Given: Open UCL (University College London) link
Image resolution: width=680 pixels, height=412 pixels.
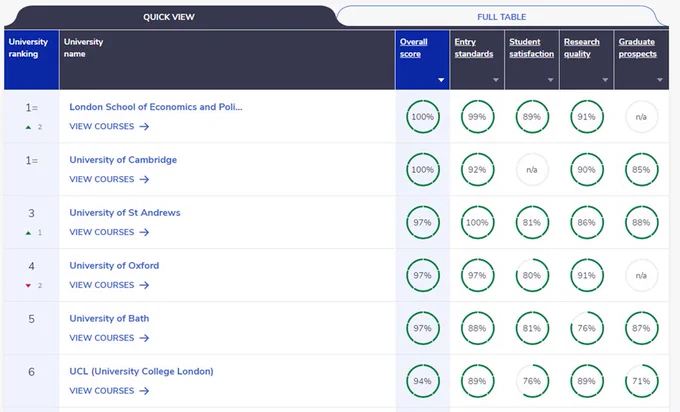Looking at the screenshot, I should pos(141,371).
